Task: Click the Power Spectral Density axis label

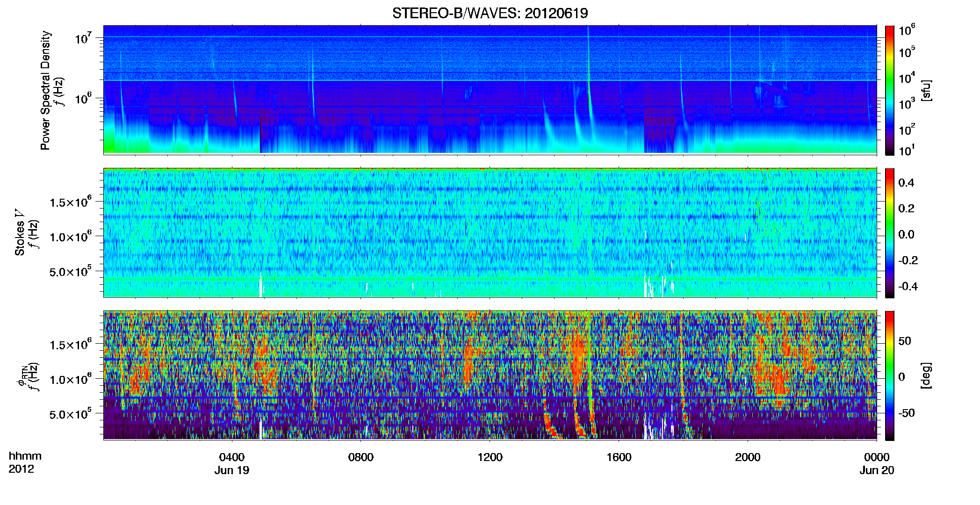Action: point(45,90)
